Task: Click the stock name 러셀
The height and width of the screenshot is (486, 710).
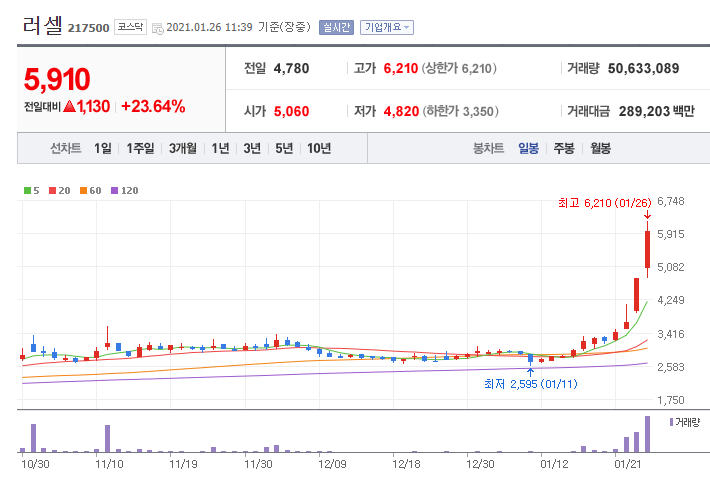Action: point(42,25)
